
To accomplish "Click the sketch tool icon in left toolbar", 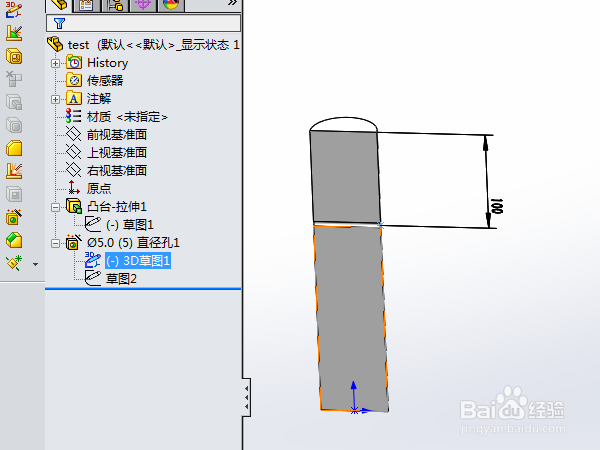I will click(x=14, y=33).
